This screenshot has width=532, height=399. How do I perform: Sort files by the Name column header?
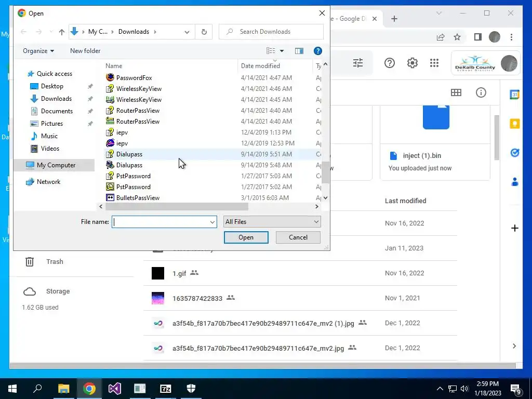(114, 66)
